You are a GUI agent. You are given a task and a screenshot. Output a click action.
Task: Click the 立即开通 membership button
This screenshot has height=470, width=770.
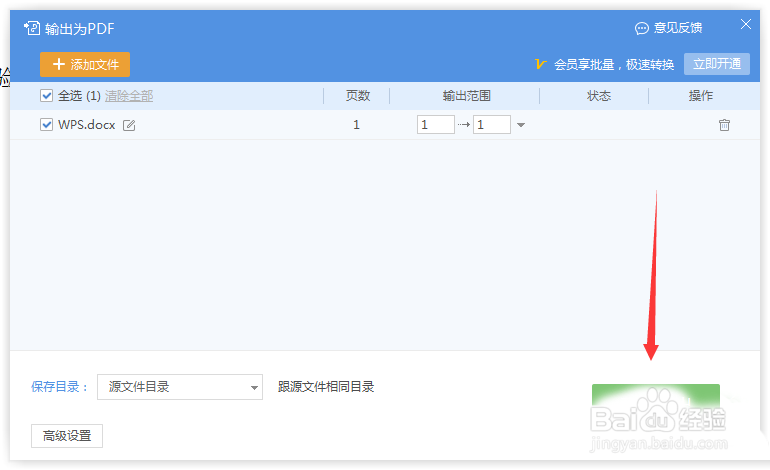click(716, 64)
